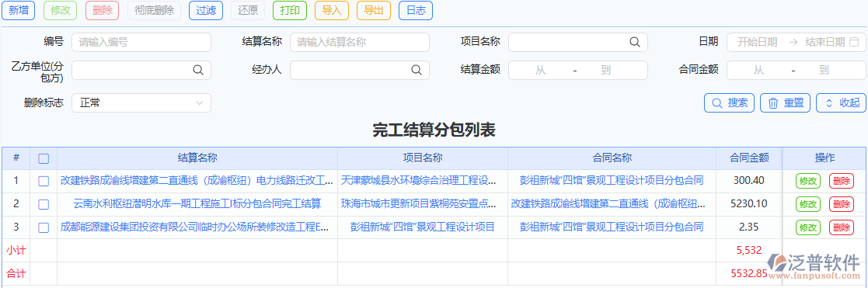The height and width of the screenshot is (288, 868).
Task: Click 删除 in row 2
Action: [842, 204]
